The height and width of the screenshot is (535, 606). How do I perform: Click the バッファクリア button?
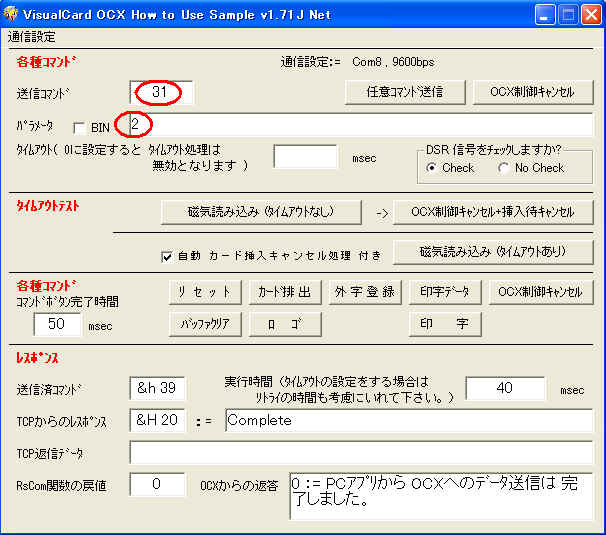[205, 324]
